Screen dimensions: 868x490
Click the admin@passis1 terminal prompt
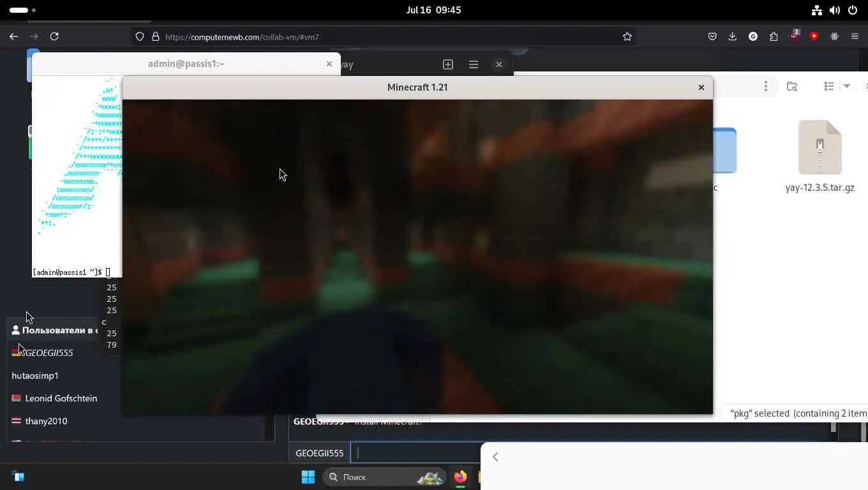coord(71,272)
